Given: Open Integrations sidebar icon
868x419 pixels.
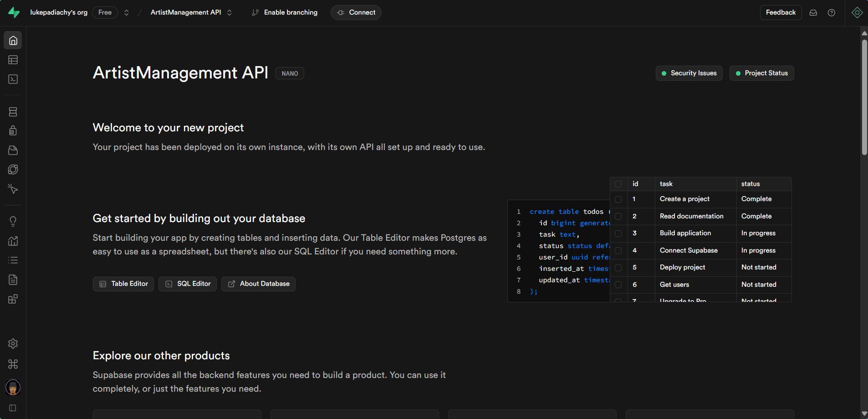Looking at the screenshot, I should (13, 299).
